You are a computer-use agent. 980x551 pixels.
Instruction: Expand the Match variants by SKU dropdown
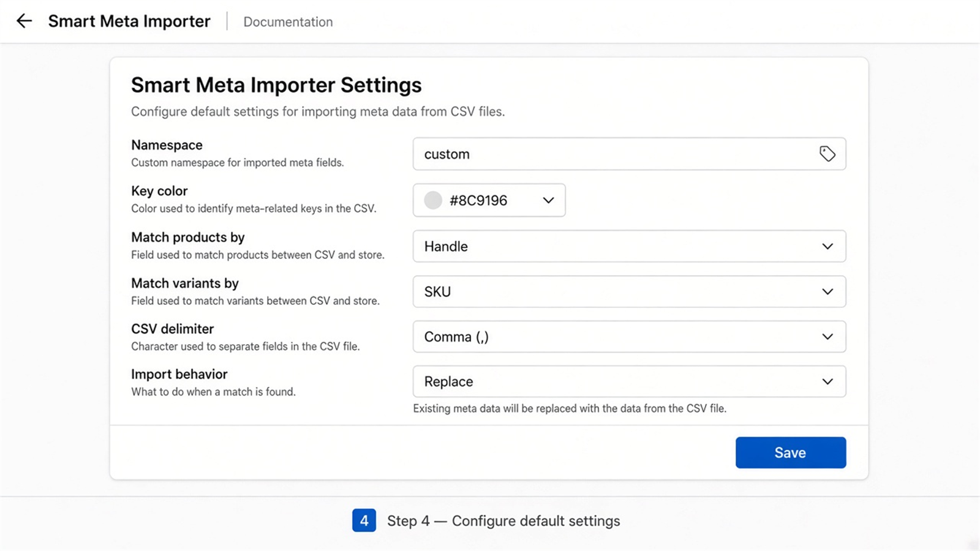pyautogui.click(x=629, y=291)
